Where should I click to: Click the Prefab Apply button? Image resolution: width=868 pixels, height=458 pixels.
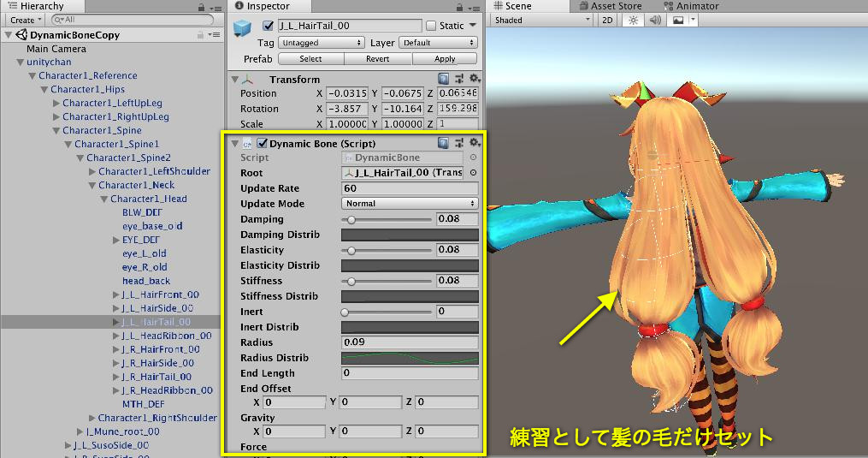click(445, 59)
